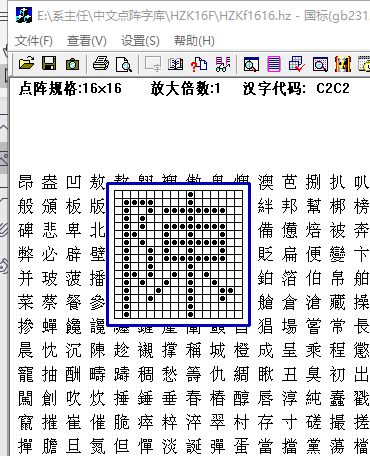The height and width of the screenshot is (456, 370).
Task: Open the 查看(V) menu
Action: (87, 41)
